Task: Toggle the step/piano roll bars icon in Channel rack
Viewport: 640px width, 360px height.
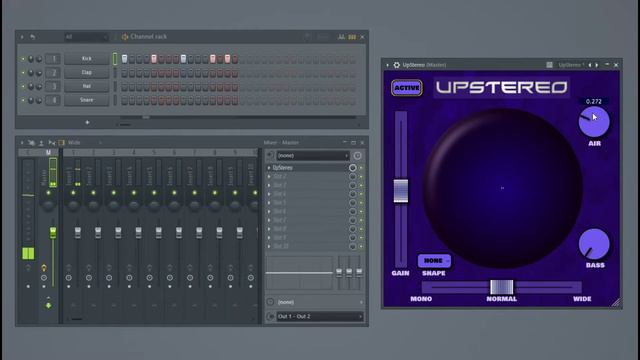Action: [x=352, y=37]
